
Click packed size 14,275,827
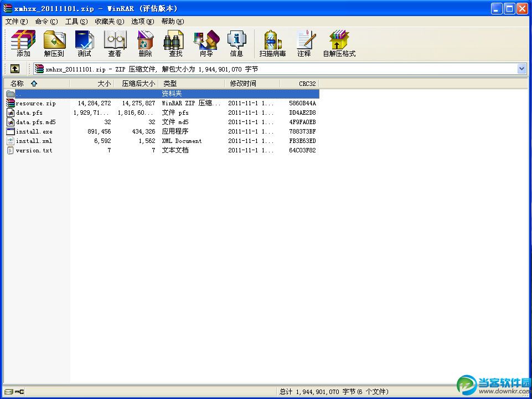(138, 103)
